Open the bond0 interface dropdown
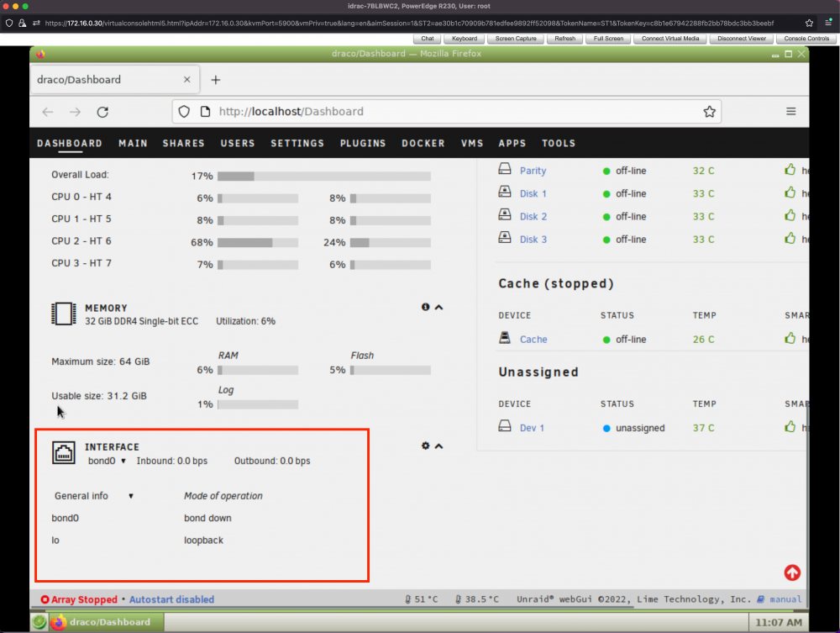Viewport: 840px width, 633px height. 107,461
